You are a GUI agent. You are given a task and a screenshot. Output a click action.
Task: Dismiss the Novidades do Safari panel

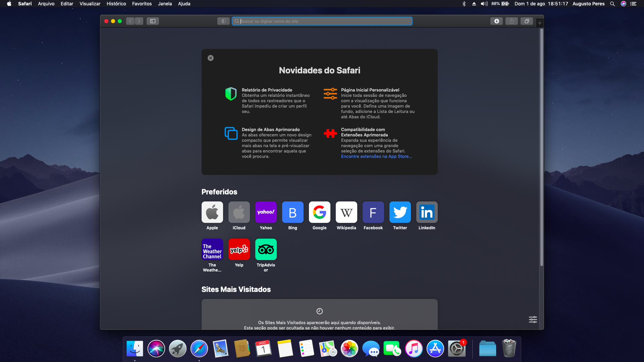(x=211, y=58)
